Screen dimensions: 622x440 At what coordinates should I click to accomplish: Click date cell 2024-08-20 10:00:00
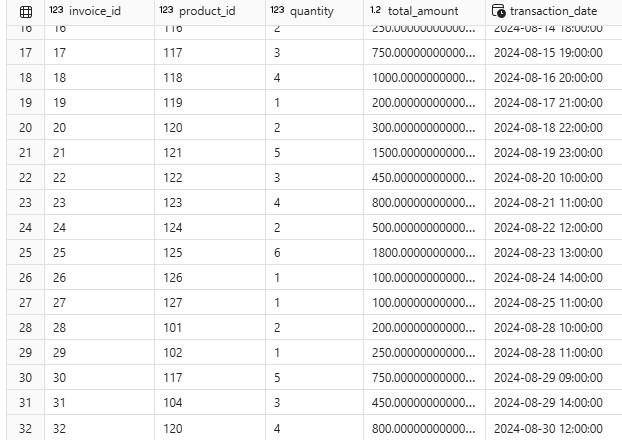pyautogui.click(x=554, y=177)
